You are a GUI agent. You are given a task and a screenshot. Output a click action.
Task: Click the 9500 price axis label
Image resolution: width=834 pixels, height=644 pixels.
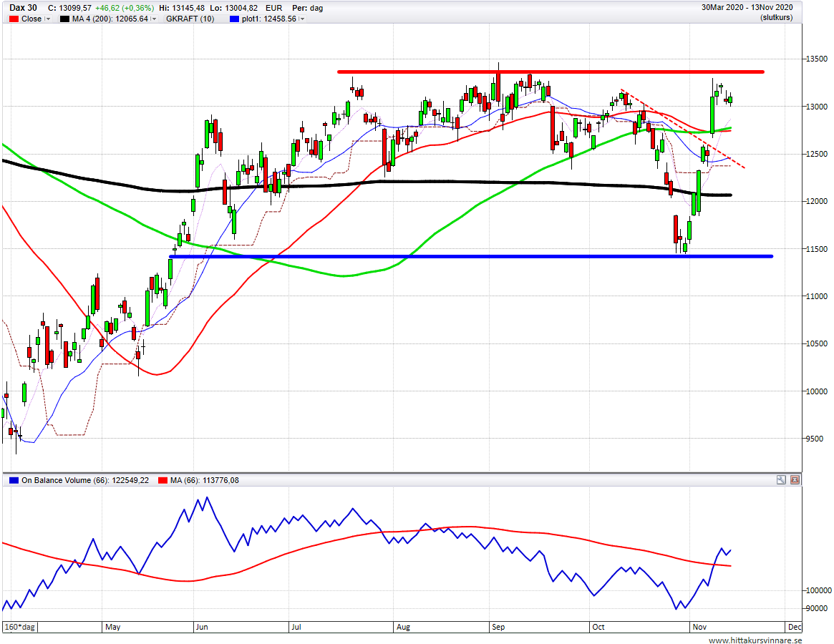(815, 439)
